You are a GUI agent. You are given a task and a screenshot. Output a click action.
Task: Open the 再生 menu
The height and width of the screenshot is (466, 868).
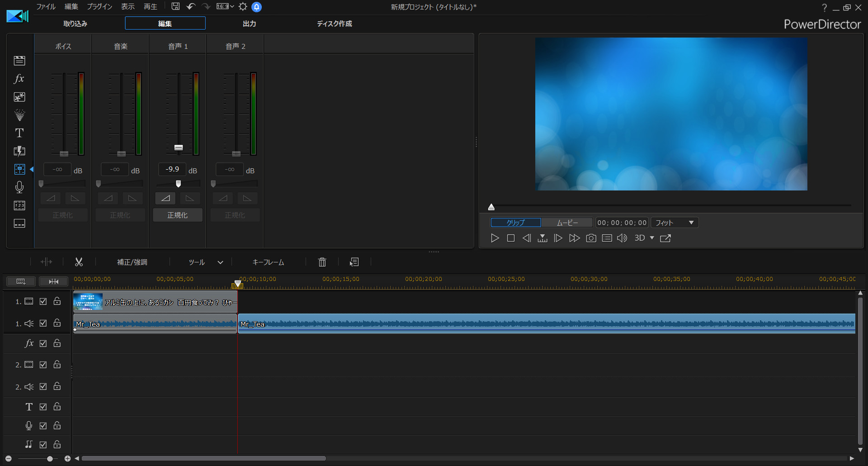point(151,7)
